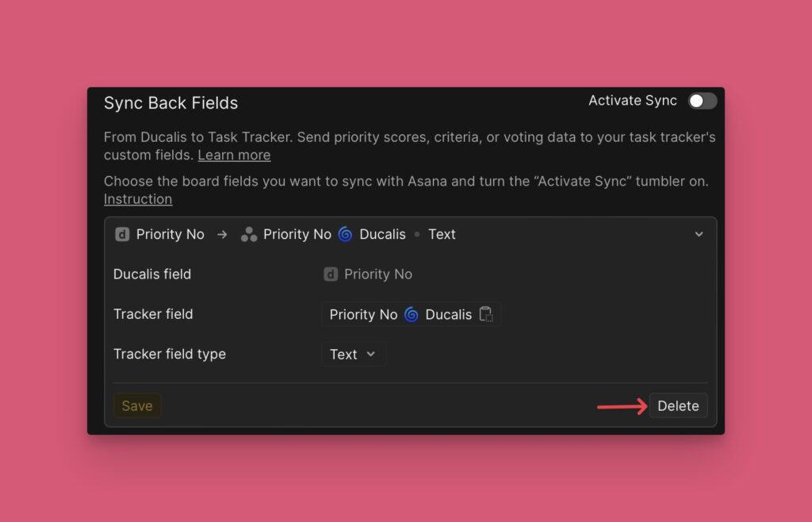This screenshot has height=522, width=812.
Task: Click the Ducalis 'd' icon in mapping header
Action: point(122,234)
